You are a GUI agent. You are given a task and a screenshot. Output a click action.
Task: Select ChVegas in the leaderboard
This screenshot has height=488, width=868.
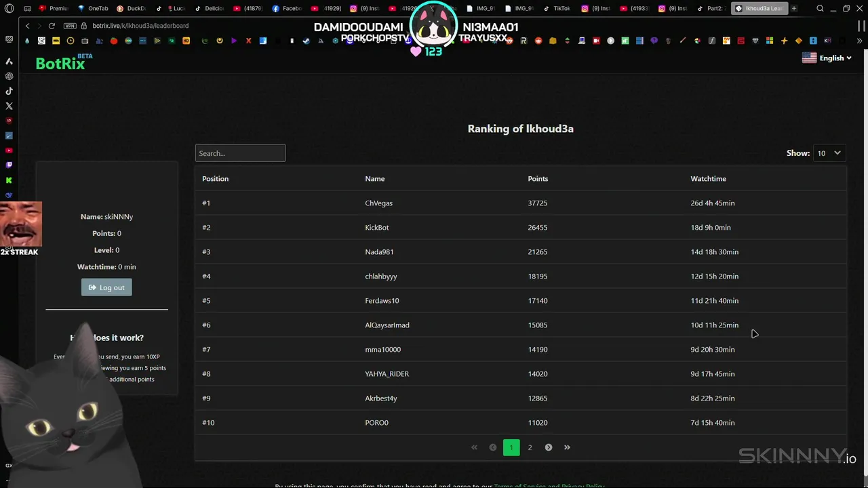pyautogui.click(x=378, y=203)
